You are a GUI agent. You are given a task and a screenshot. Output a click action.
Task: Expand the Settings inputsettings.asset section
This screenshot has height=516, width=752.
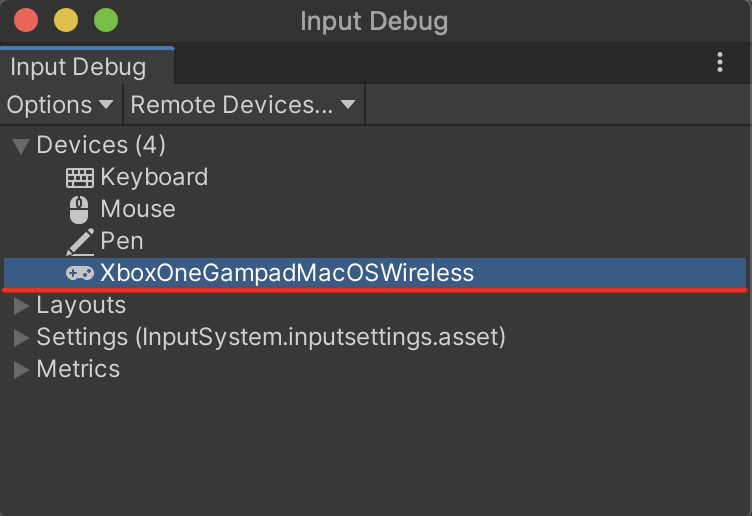click(x=21, y=338)
